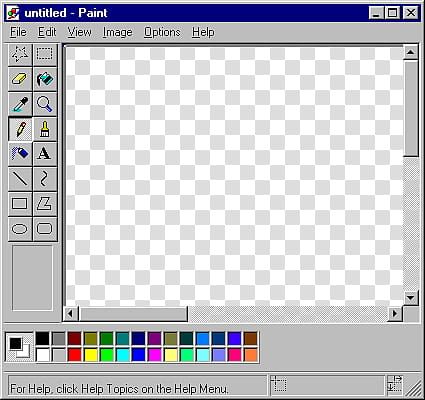The width and height of the screenshot is (425, 400).
Task: Select the Free-Form Select tool
Action: tap(20, 54)
